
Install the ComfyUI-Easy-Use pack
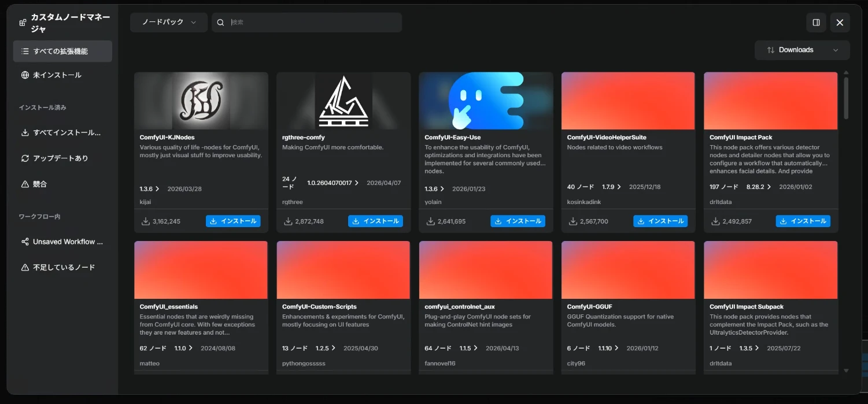coord(518,221)
